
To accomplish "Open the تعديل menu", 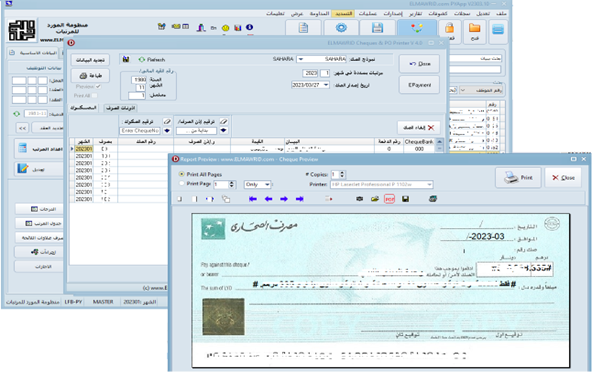I will click(x=483, y=14).
